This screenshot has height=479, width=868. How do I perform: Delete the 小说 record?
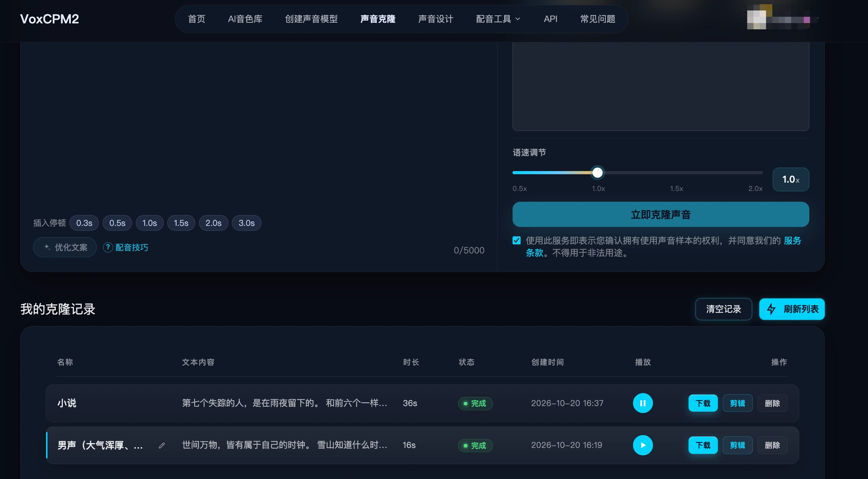tap(772, 403)
